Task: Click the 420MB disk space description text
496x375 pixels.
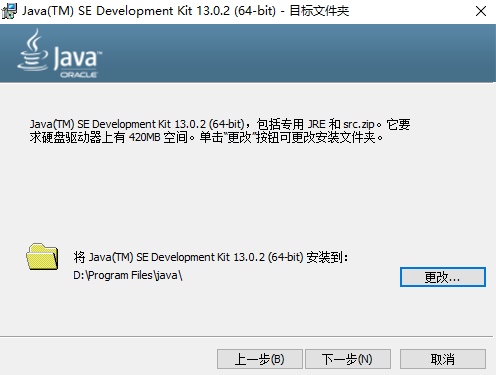Action: click(220, 131)
